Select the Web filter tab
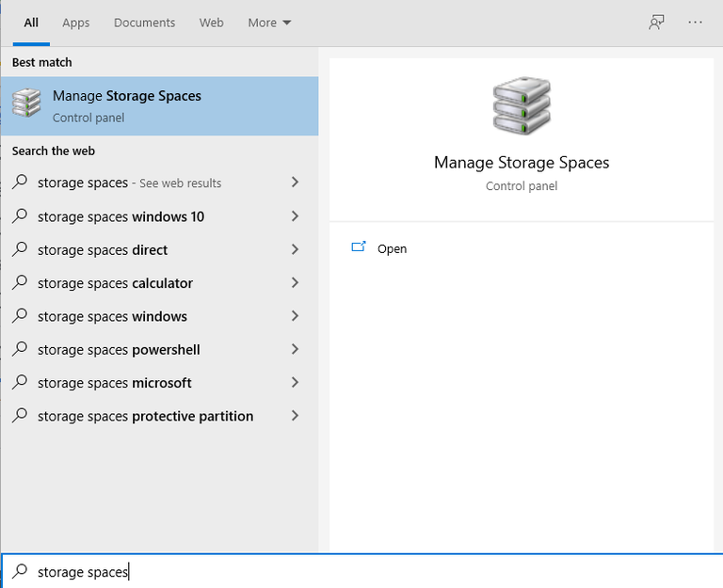This screenshot has width=723, height=588. [x=212, y=23]
